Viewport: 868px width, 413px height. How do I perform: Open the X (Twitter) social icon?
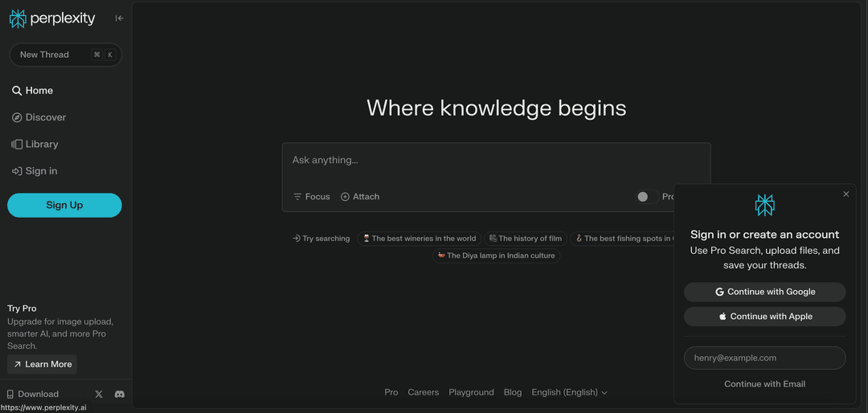99,395
